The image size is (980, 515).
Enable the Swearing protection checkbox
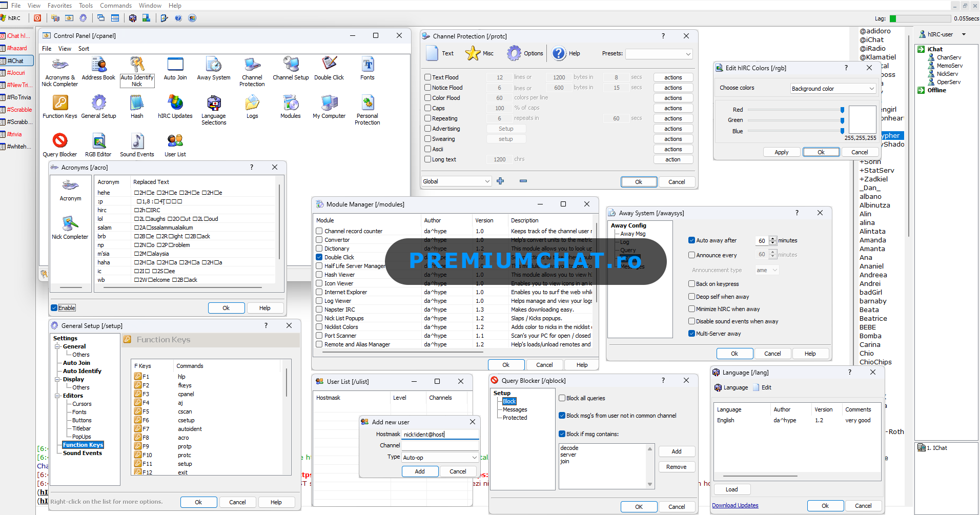tap(427, 139)
